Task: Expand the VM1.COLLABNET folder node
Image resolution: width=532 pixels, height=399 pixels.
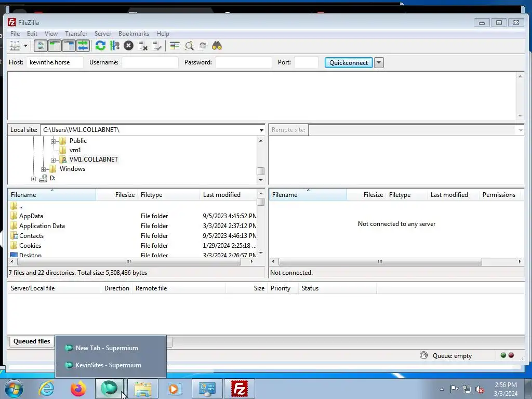Action: 54,160
